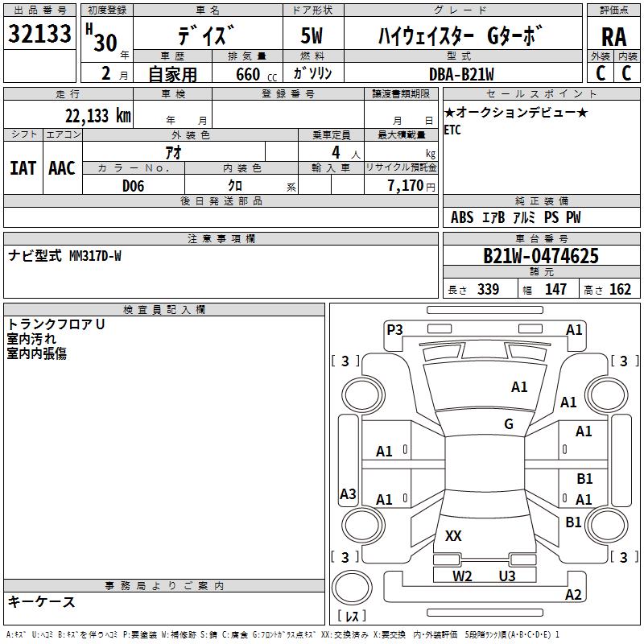Select the overall score RA
This screenshot has height=644, width=644.
tap(613, 37)
